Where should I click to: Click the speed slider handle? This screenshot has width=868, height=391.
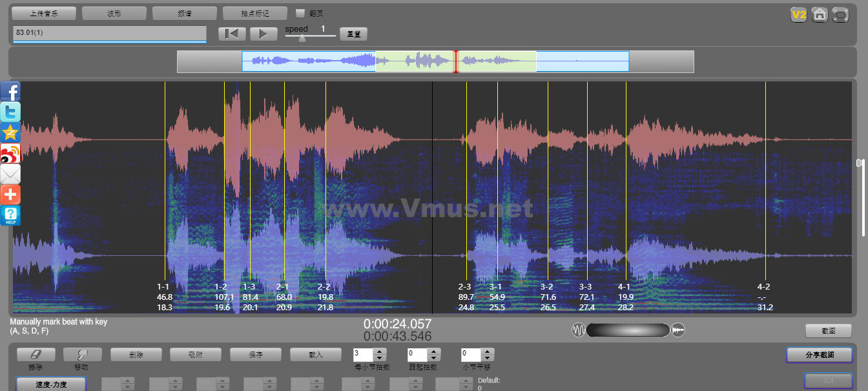pos(302,37)
